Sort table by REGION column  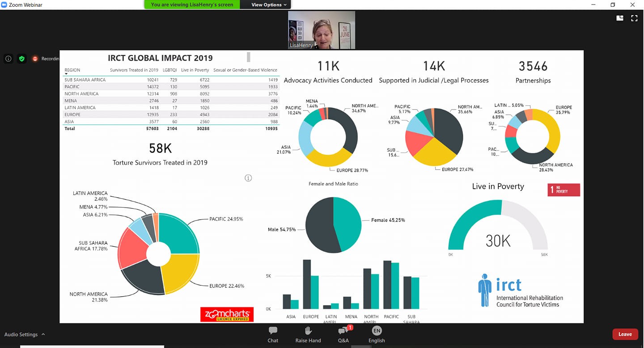point(72,70)
